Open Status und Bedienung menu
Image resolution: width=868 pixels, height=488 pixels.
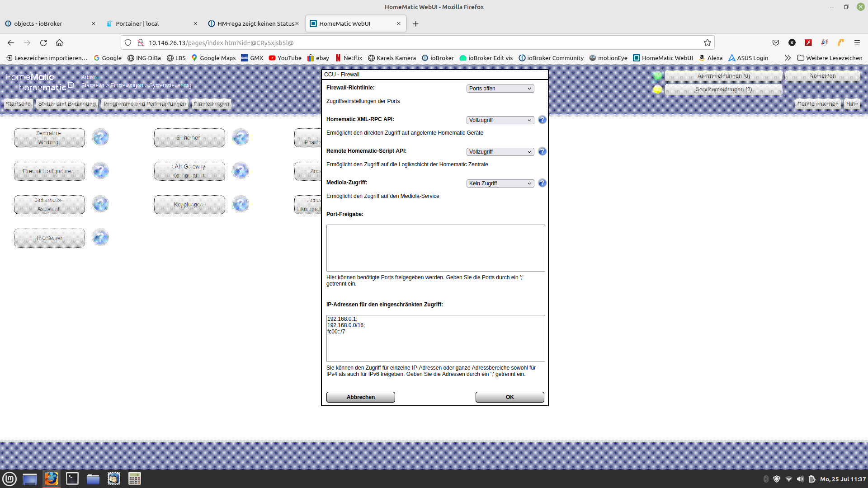pyautogui.click(x=67, y=104)
